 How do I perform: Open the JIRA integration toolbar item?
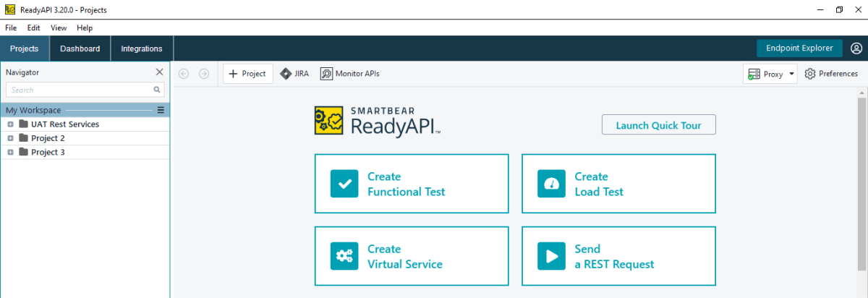pos(294,74)
